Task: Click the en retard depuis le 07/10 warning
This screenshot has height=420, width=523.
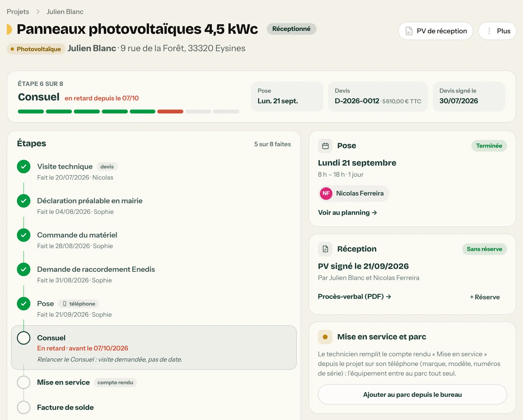Action: (102, 98)
